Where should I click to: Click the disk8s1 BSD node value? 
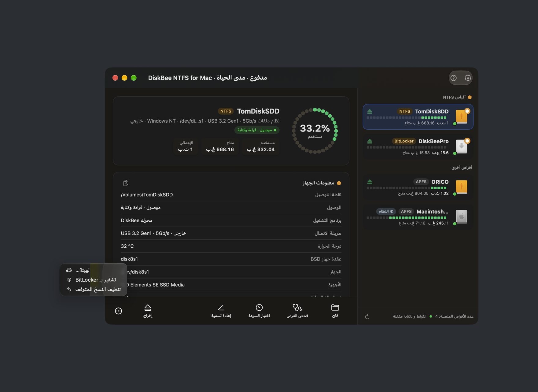click(x=129, y=259)
